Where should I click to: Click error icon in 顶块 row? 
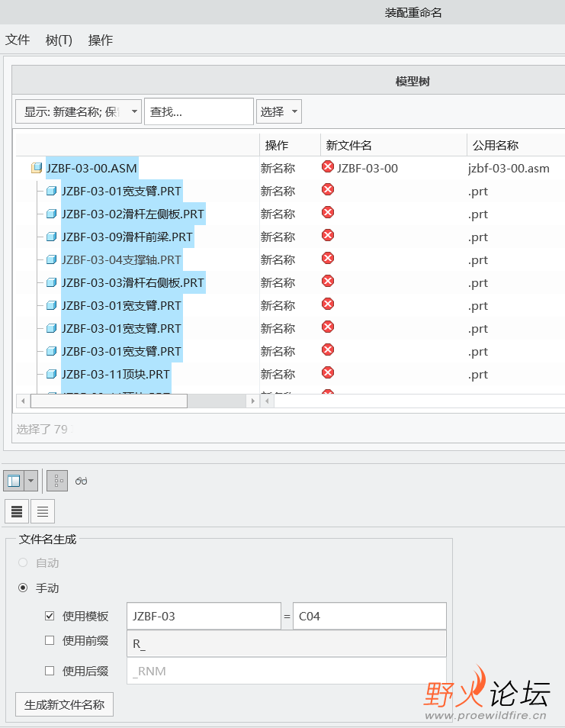click(x=328, y=372)
